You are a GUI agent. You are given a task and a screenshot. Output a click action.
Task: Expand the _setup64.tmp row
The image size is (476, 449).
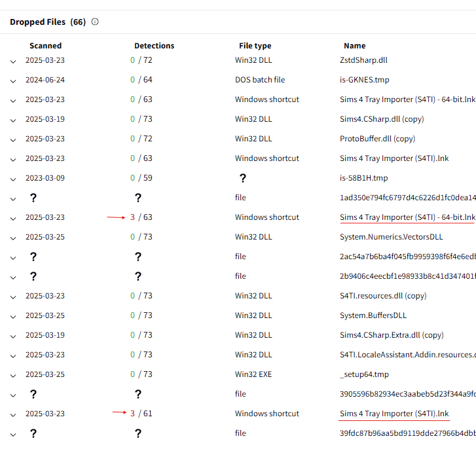pos(13,375)
